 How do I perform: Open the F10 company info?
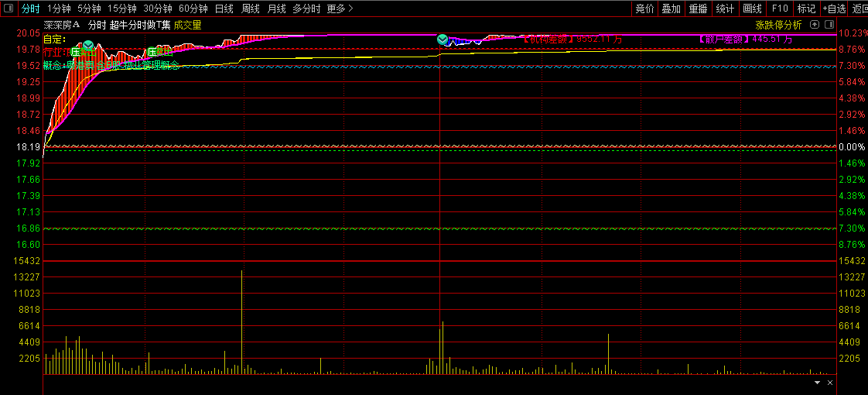(780, 9)
